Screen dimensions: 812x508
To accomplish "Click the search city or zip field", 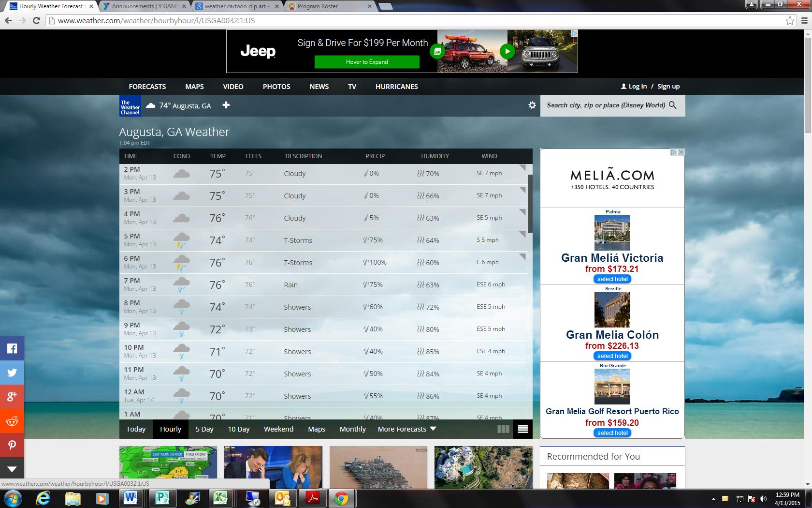I will coord(606,105).
